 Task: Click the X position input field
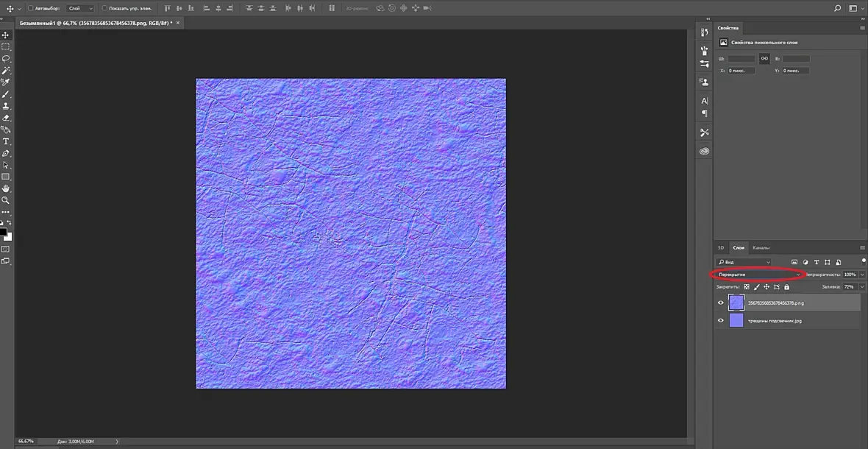pyautogui.click(x=741, y=71)
